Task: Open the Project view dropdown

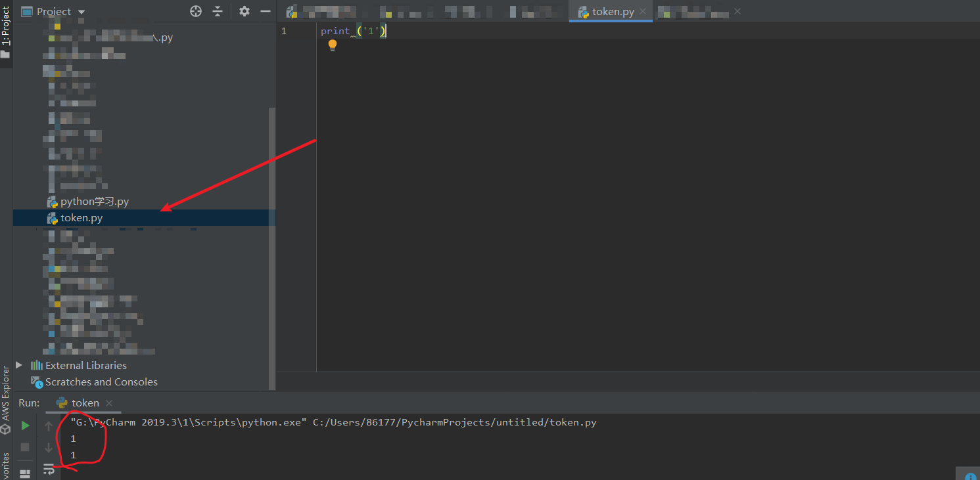Action: (x=81, y=11)
